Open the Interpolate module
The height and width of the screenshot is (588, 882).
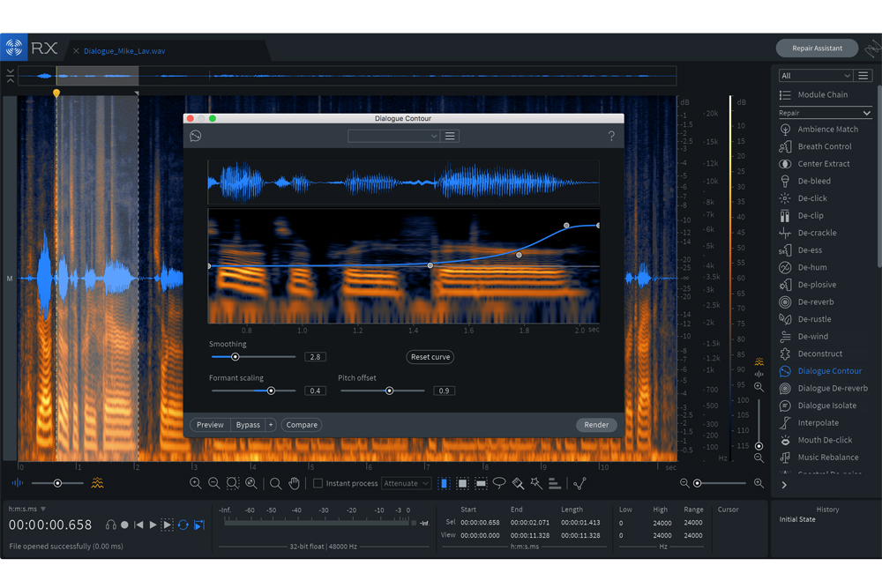coord(809,423)
